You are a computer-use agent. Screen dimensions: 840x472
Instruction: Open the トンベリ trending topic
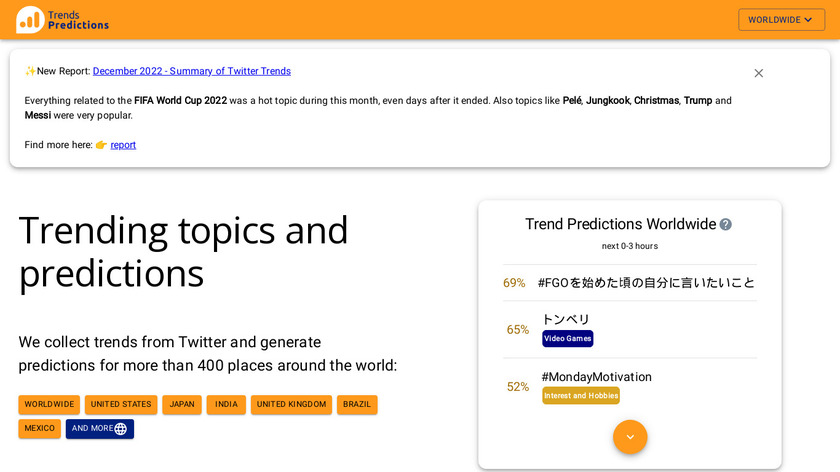[566, 319]
